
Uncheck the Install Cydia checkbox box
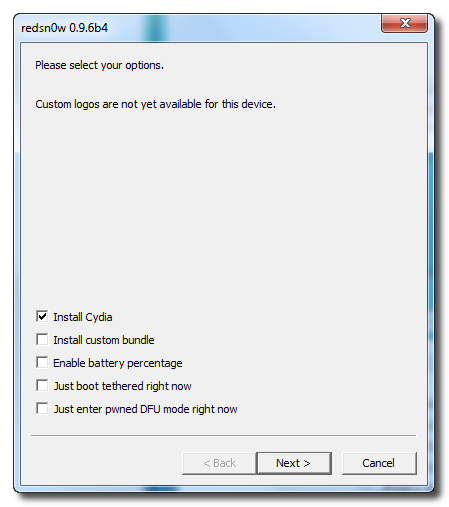(42, 316)
